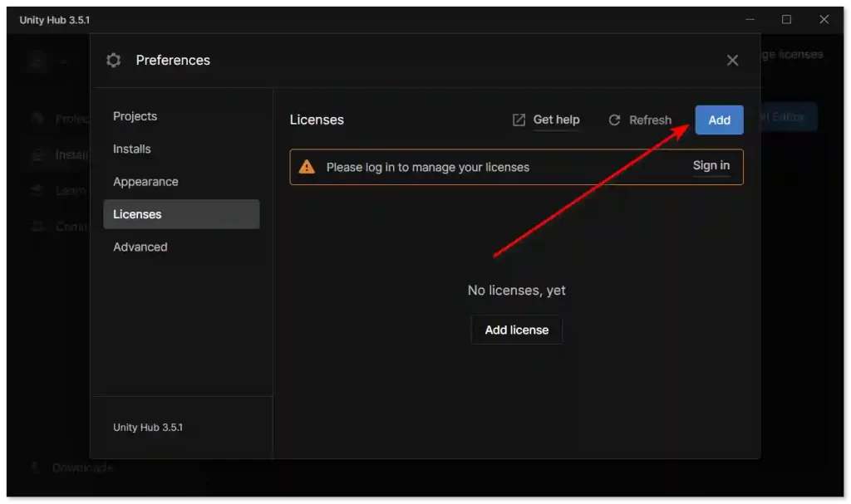Image resolution: width=851 pixels, height=504 pixels.
Task: Close the Preferences dialog with the X
Action: click(x=732, y=61)
